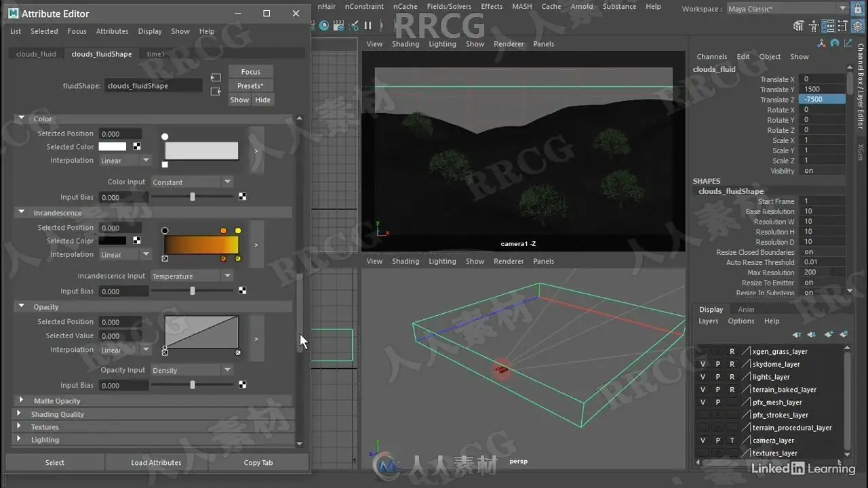Open the Attributes menu in Attribute Editor
The image size is (868, 488).
click(x=112, y=31)
